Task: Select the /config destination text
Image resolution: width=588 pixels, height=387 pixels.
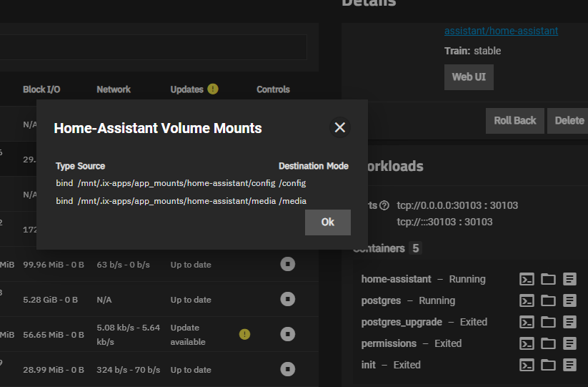Action: 292,183
